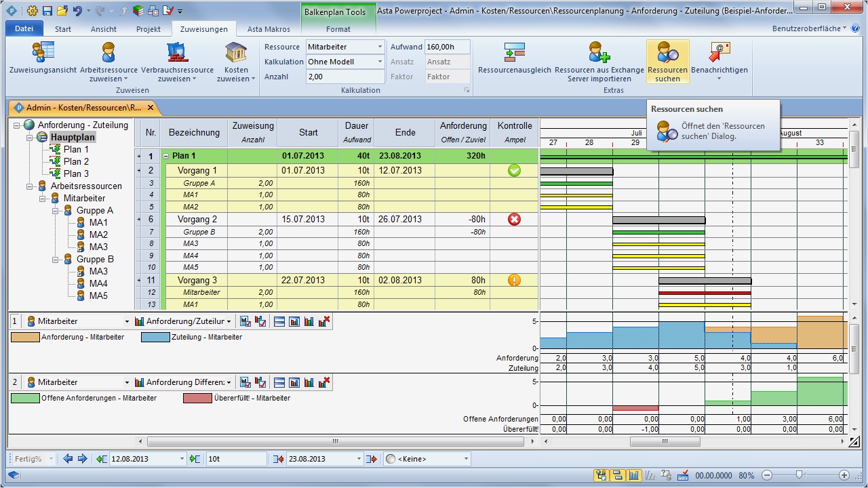This screenshot has height=488, width=868.
Task: Open the Kosten zuweisen tool
Action: pyautogui.click(x=235, y=62)
